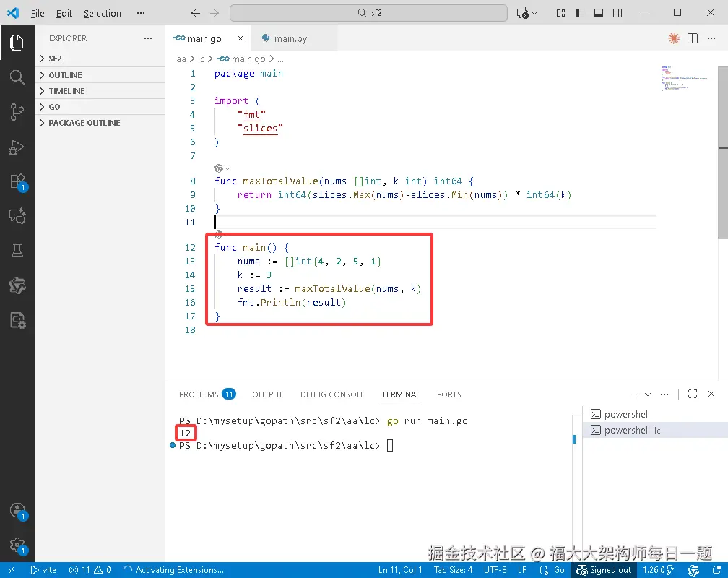Select the TERMINAL panel tab

coord(400,394)
